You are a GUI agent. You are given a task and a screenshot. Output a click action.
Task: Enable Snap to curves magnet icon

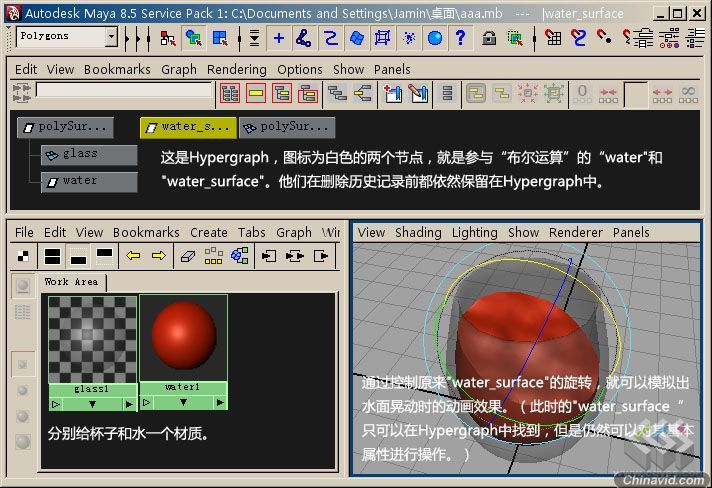click(578, 38)
